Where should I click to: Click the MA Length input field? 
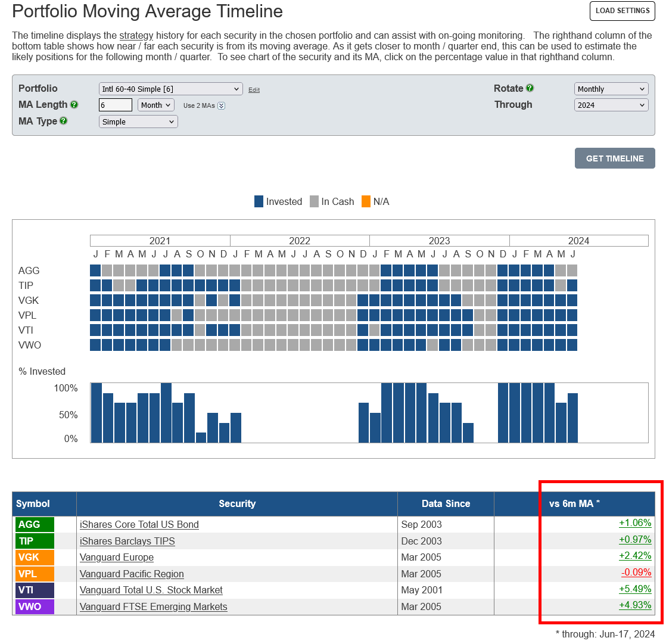click(x=116, y=105)
